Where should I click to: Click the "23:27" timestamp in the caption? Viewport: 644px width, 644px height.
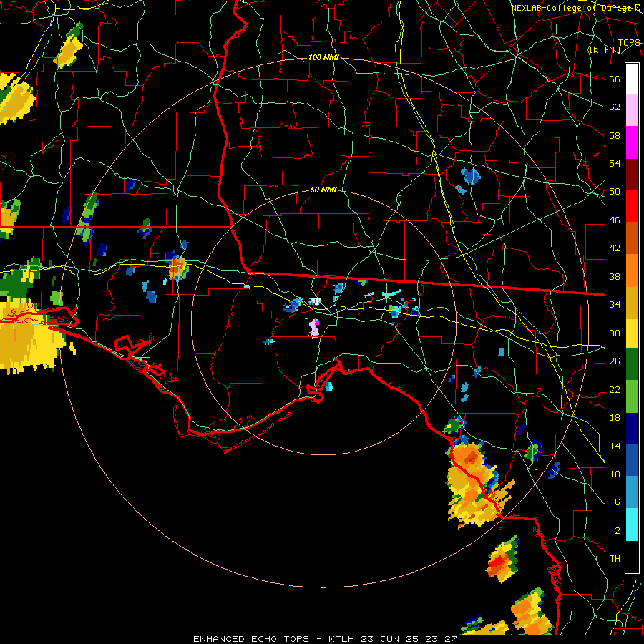pyautogui.click(x=441, y=639)
